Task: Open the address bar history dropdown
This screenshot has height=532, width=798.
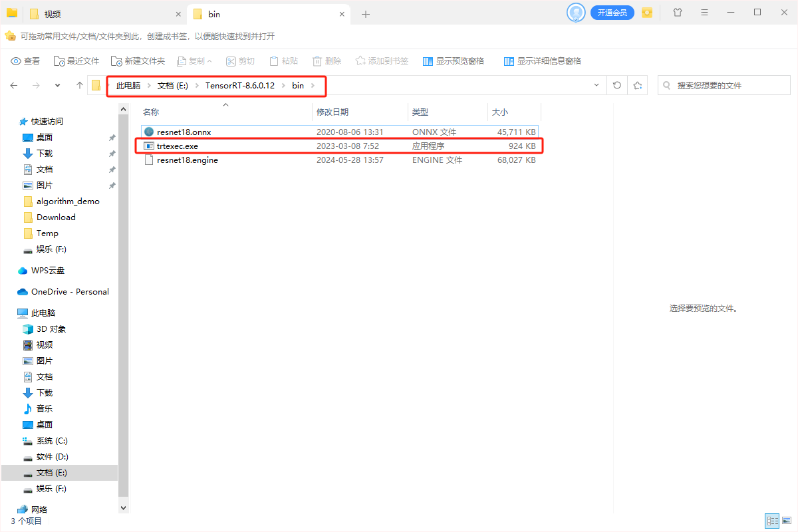Action: (x=595, y=85)
